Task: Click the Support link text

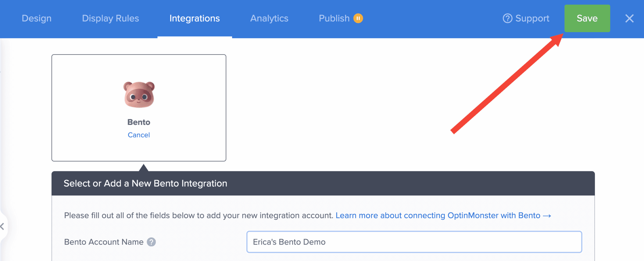Action: [532, 18]
